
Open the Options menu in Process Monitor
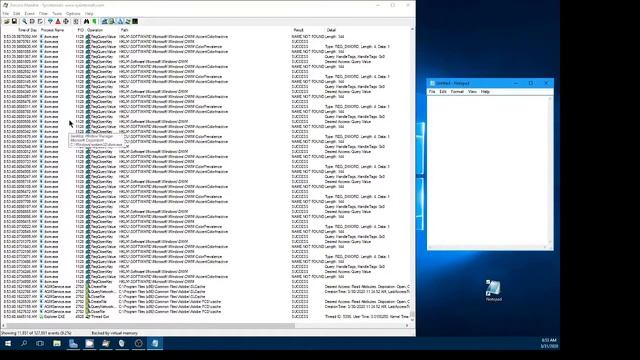[x=73, y=13]
